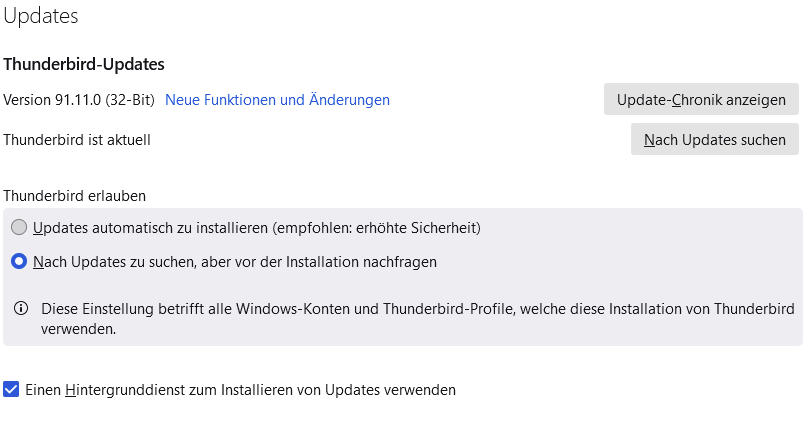Click "Thunderbird-Profile" in the info notice
The width and height of the screenshot is (811, 435).
pyautogui.click(x=442, y=309)
